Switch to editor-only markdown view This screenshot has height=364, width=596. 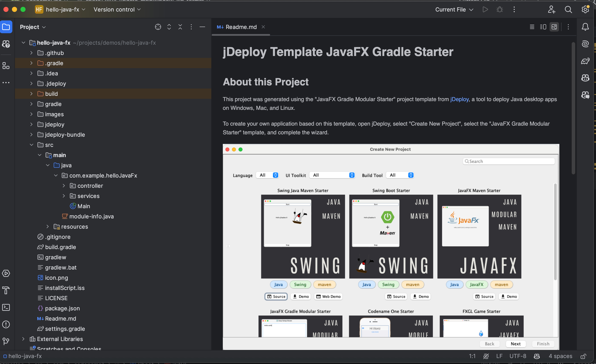[x=532, y=27]
